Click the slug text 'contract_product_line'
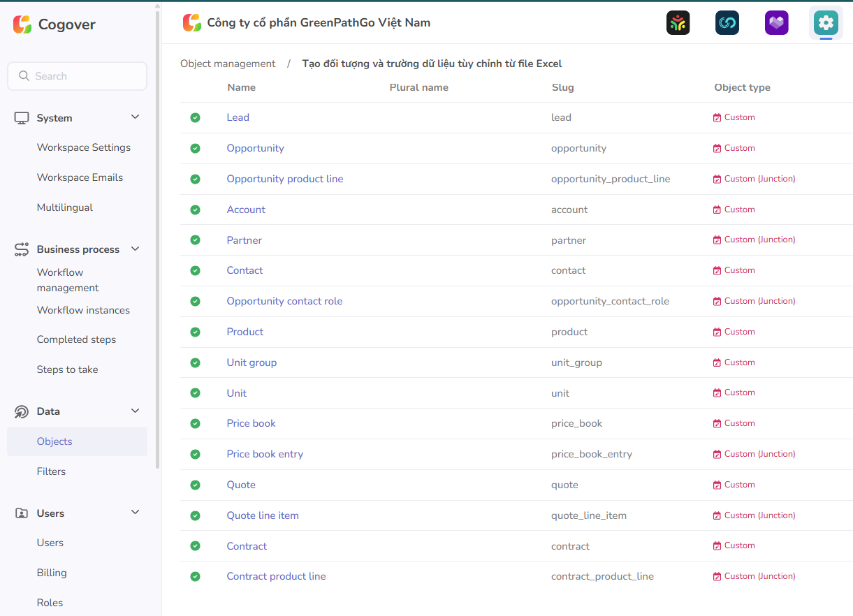The image size is (853, 616). pyautogui.click(x=602, y=576)
